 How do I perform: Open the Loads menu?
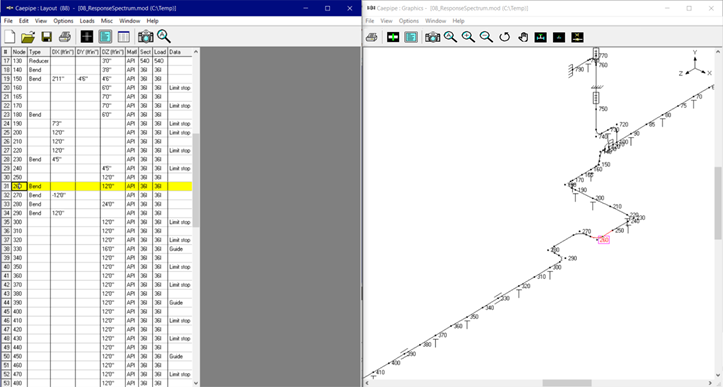[x=87, y=21]
